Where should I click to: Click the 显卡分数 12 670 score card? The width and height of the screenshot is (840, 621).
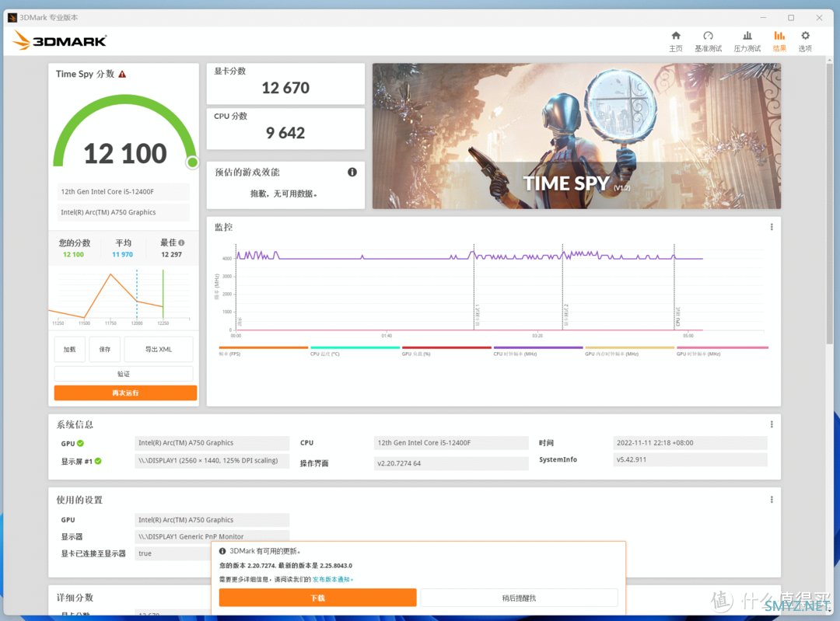(285, 83)
